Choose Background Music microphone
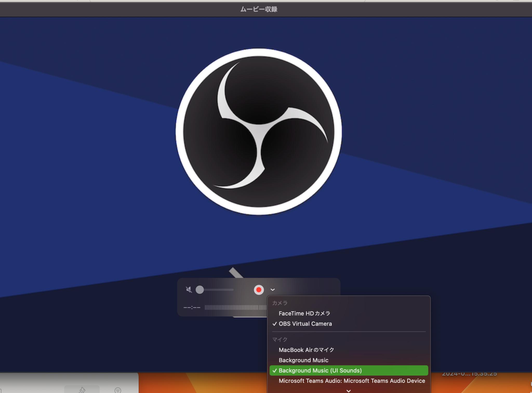The height and width of the screenshot is (393, 532). 349,360
